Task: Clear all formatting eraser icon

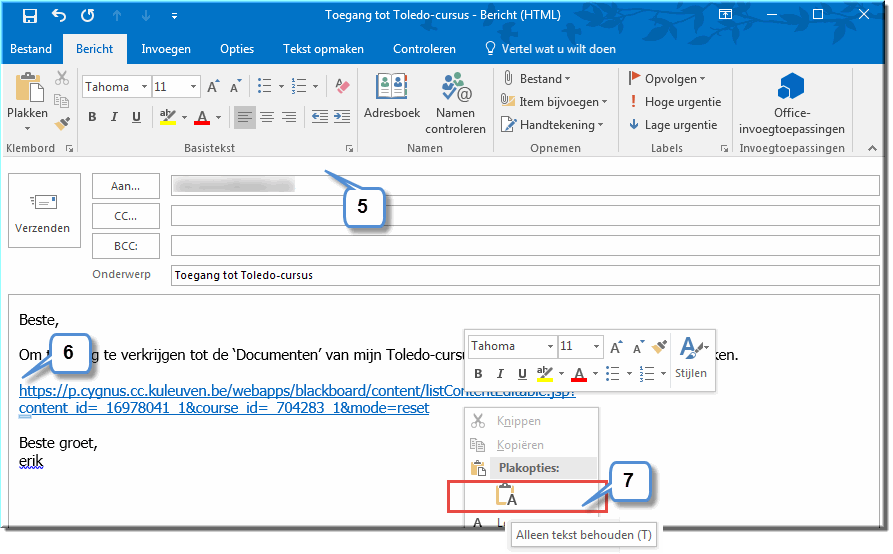Action: coord(342,87)
